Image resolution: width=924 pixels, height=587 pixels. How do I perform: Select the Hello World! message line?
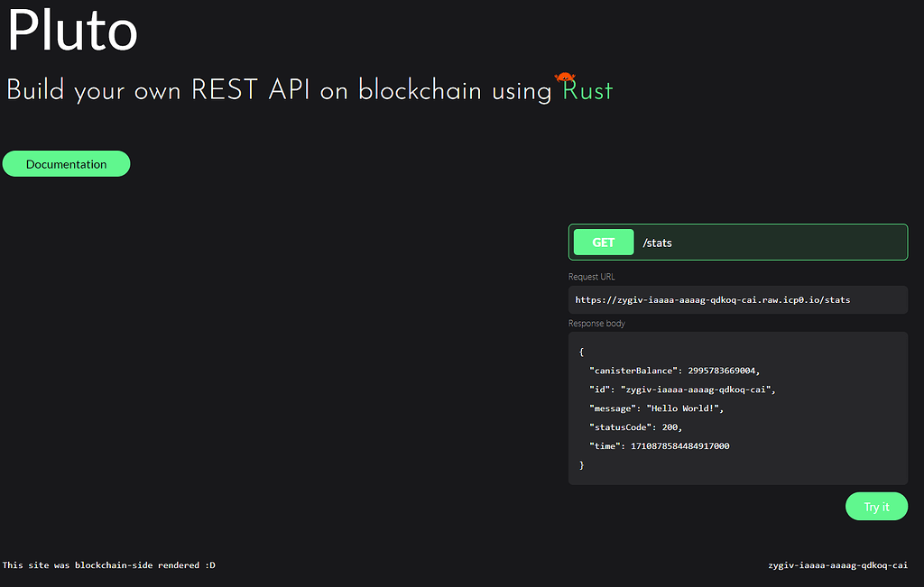click(656, 408)
